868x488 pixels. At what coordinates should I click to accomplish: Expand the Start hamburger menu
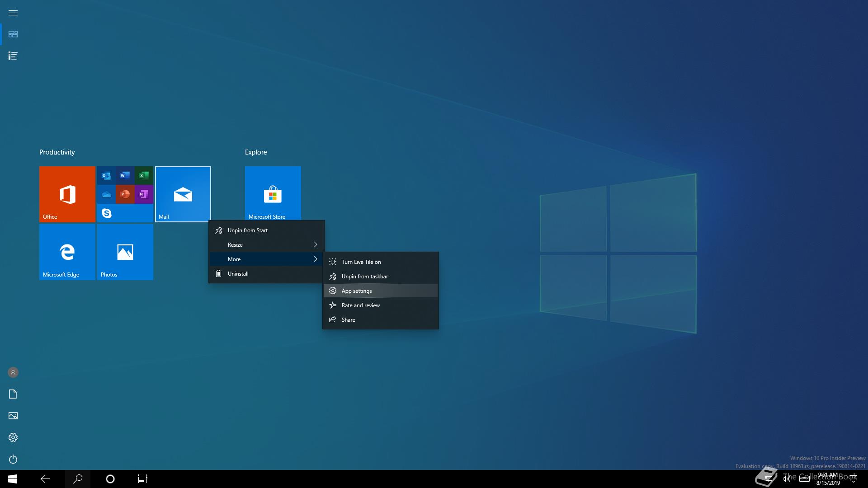[13, 13]
